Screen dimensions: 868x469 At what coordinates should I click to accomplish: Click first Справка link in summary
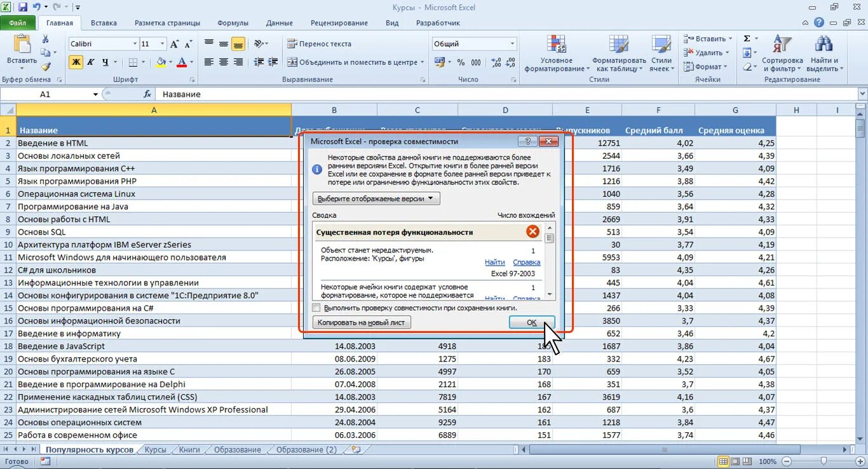526,262
